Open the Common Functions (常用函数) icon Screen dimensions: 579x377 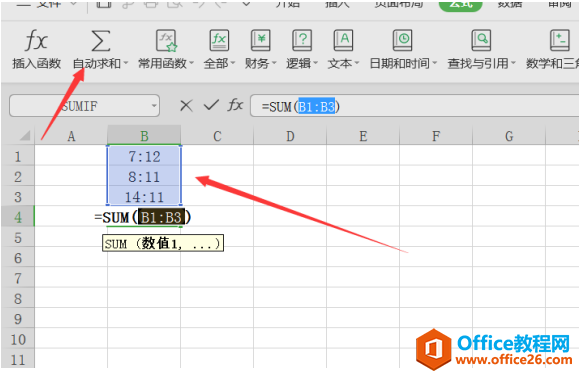pyautogui.click(x=166, y=40)
